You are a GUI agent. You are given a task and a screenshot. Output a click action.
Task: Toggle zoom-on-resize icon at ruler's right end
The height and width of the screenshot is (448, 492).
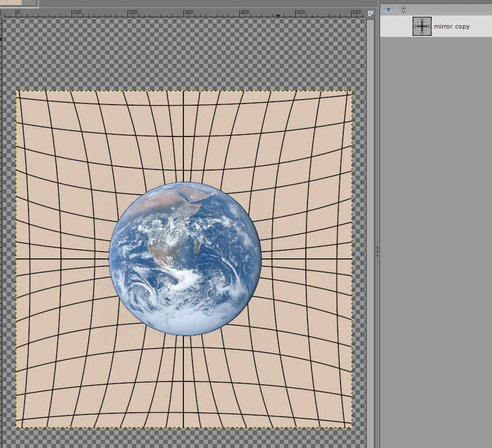pos(371,13)
